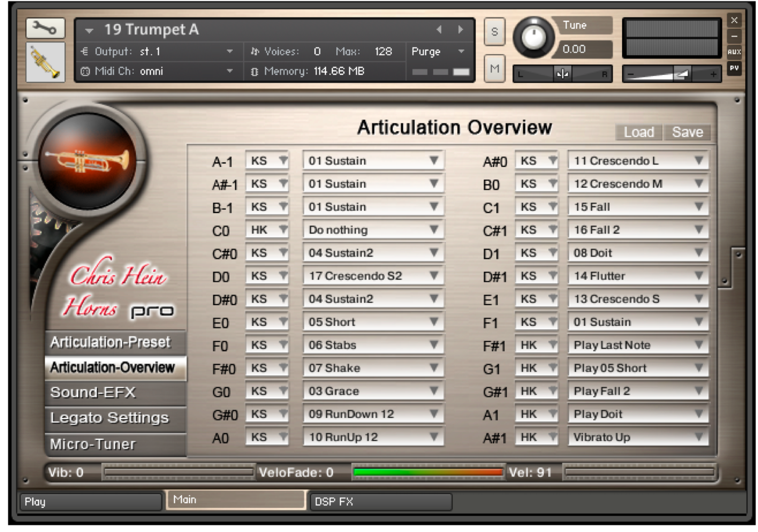Click the Tune knob
Screen dimensions: 758x532
coord(533,37)
